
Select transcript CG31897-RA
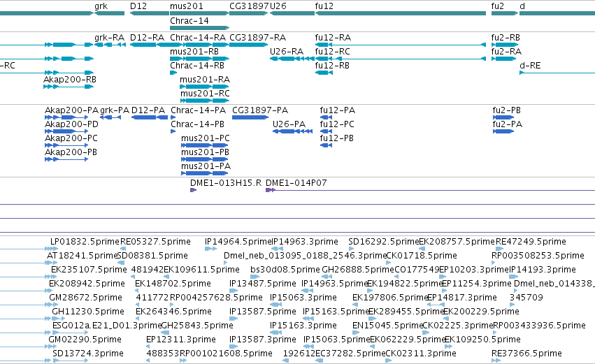[x=258, y=38]
